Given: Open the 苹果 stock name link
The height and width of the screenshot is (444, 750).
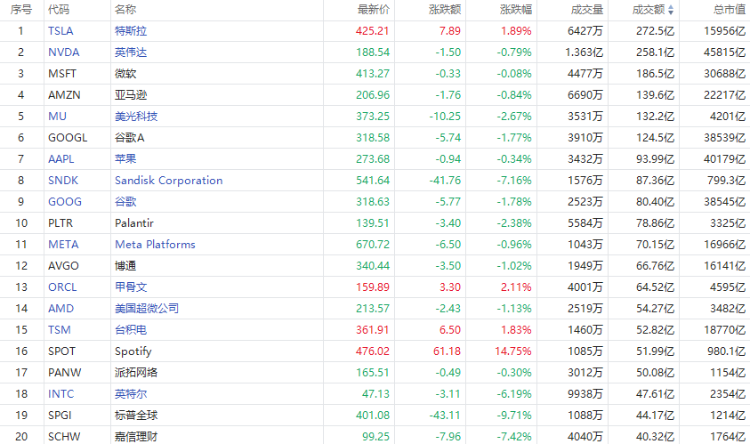Looking at the screenshot, I should point(125,159).
